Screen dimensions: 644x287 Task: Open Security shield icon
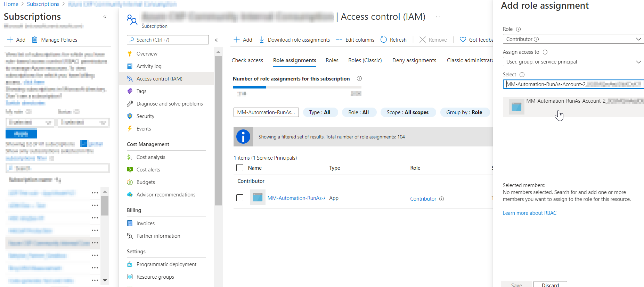click(x=130, y=116)
